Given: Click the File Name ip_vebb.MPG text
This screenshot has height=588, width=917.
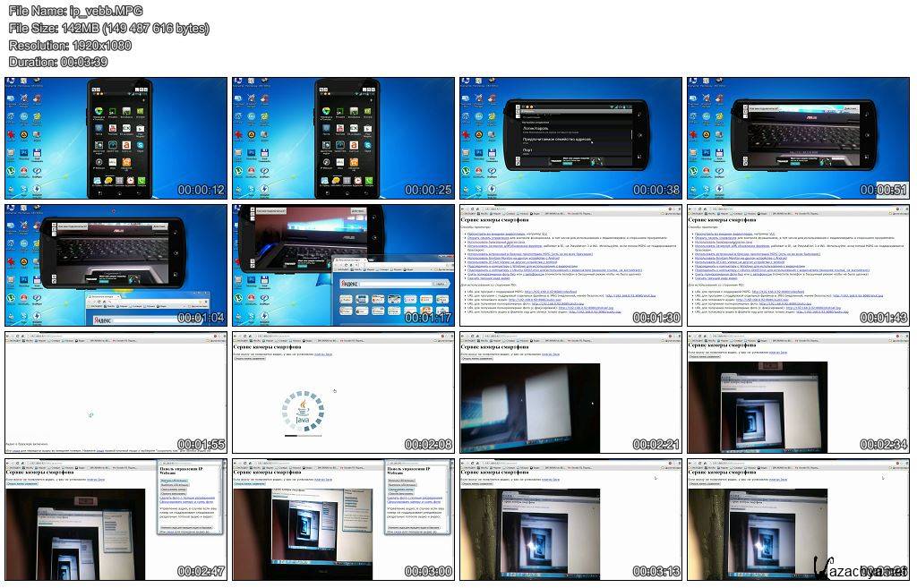Looking at the screenshot, I should pos(75,11).
